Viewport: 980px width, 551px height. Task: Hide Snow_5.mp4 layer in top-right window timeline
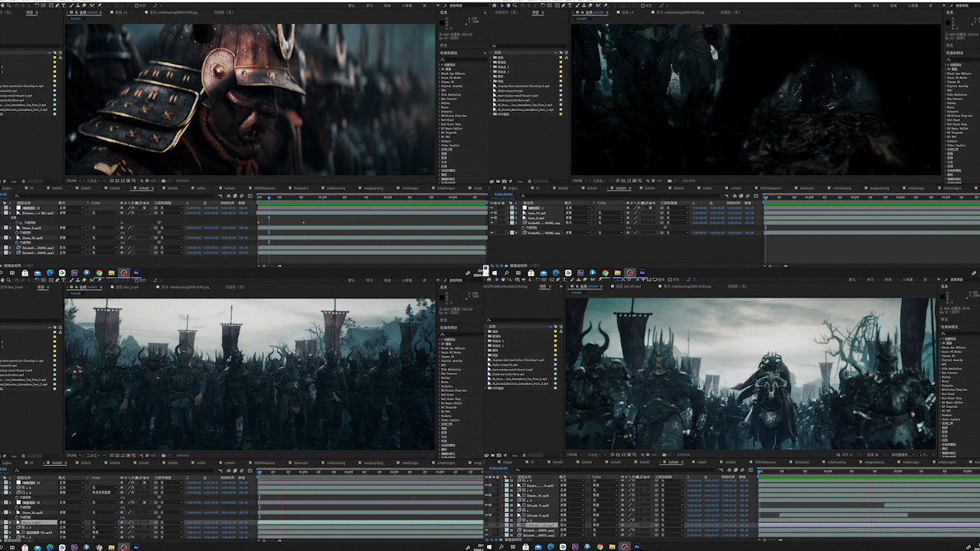[492, 217]
